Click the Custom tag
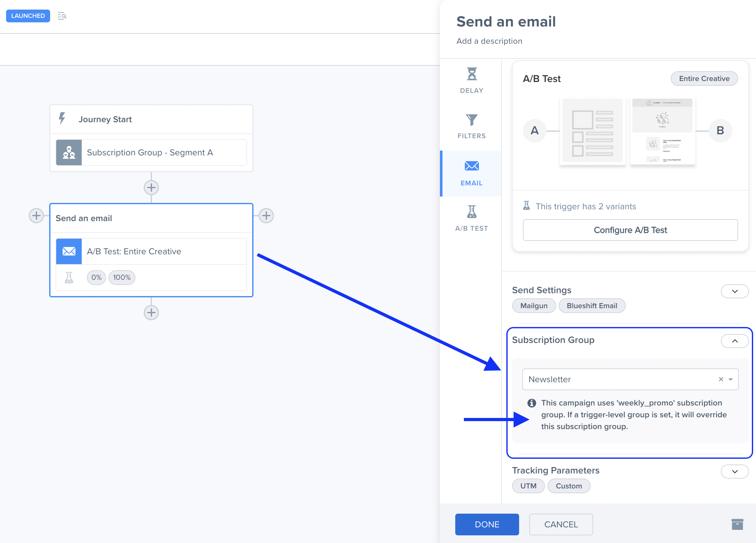 click(x=569, y=486)
